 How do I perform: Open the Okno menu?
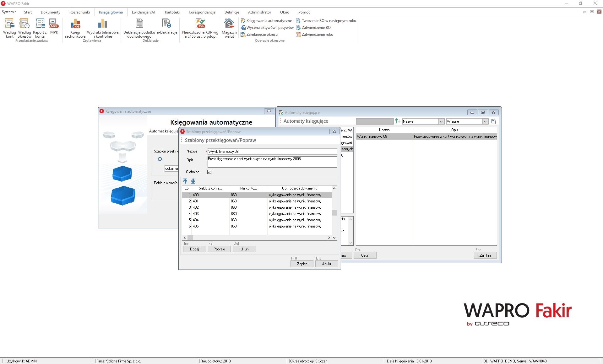click(285, 12)
